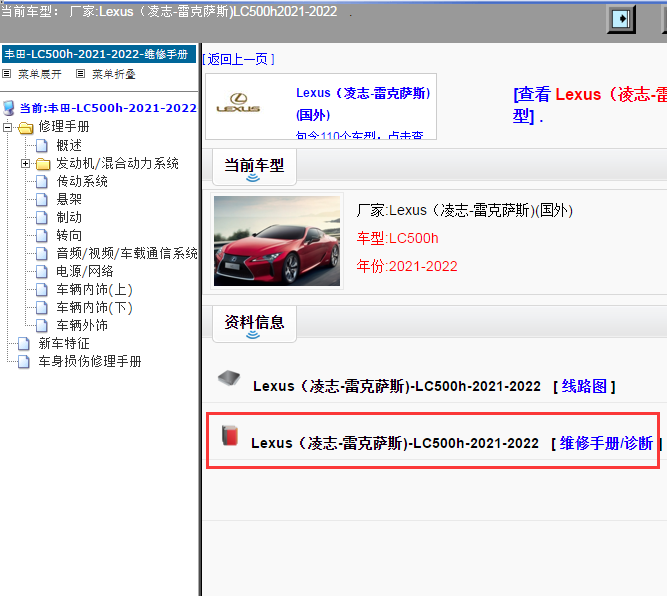Select 车辆内饰(下) in the tree

[x=94, y=308]
